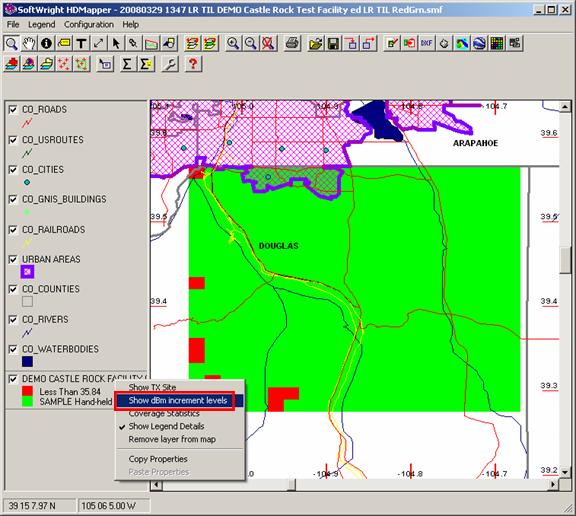The width and height of the screenshot is (576, 516).
Task: Open a file with folder icon
Action: [x=316, y=43]
